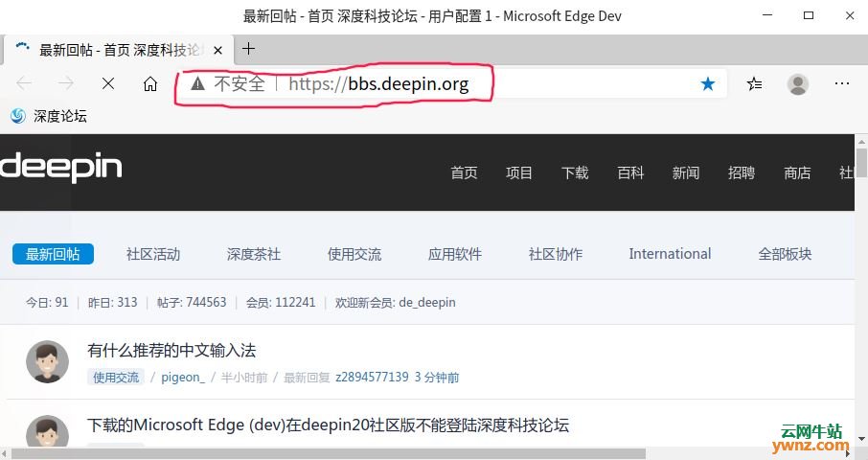Screen dimensions: 868x460
Task: Open replier z2894577139 profile
Action: pos(372,378)
